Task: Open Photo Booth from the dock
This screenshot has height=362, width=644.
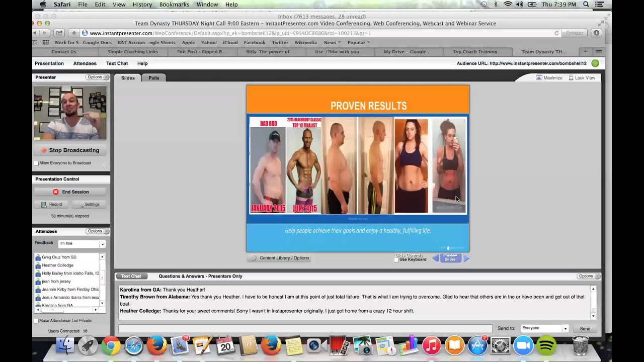Action: [340, 346]
